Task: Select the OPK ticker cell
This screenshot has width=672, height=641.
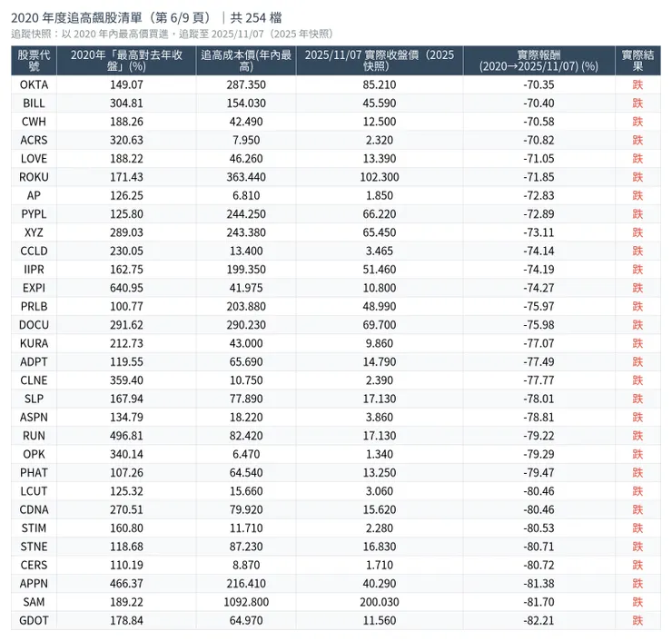Action: (x=34, y=454)
